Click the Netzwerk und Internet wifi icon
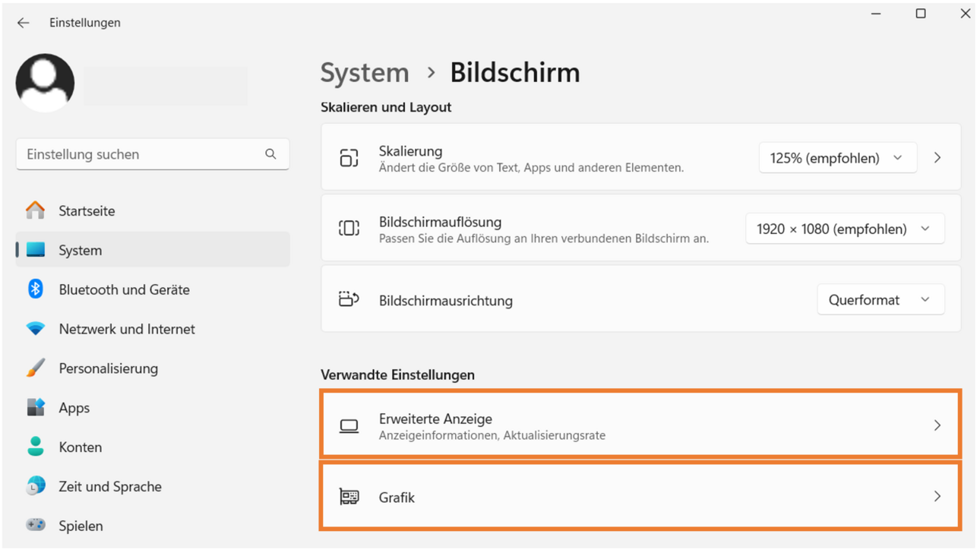Viewport: 980px width, 553px height. click(x=36, y=329)
